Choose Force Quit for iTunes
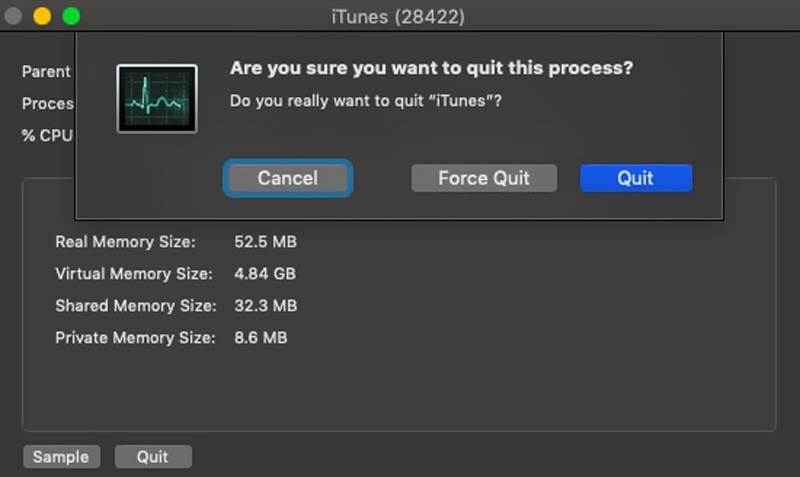 coord(484,178)
